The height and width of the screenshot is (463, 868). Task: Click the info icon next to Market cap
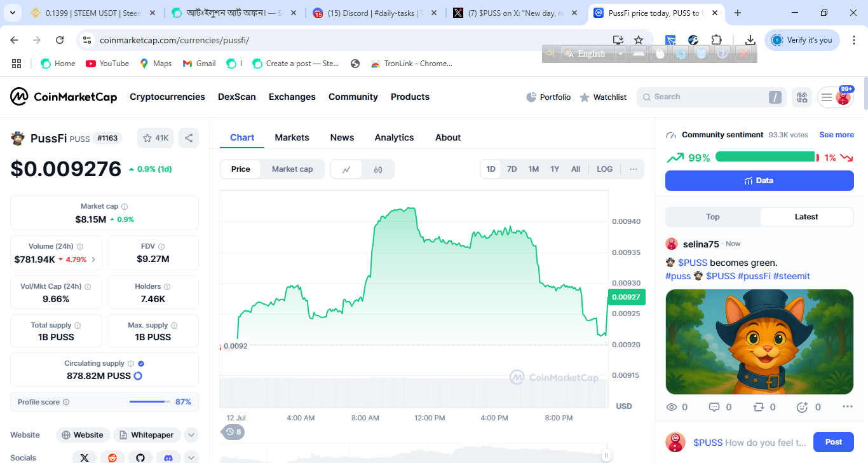[125, 207]
